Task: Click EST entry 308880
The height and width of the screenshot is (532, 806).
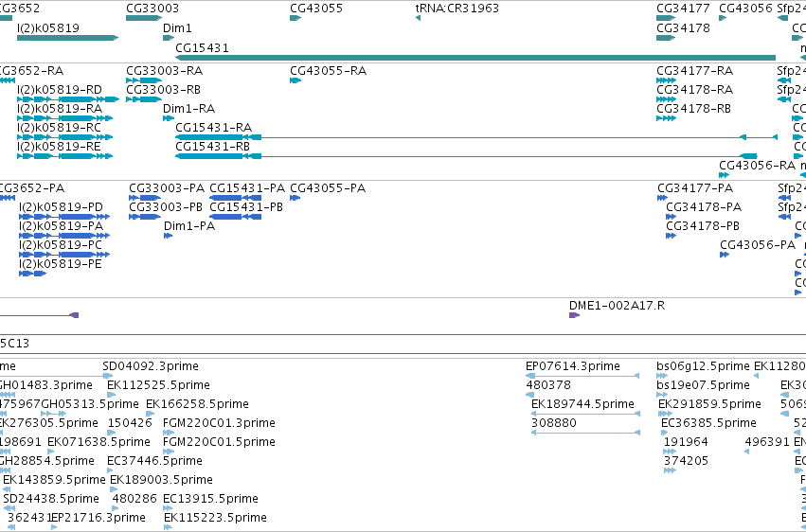Action: point(554,423)
